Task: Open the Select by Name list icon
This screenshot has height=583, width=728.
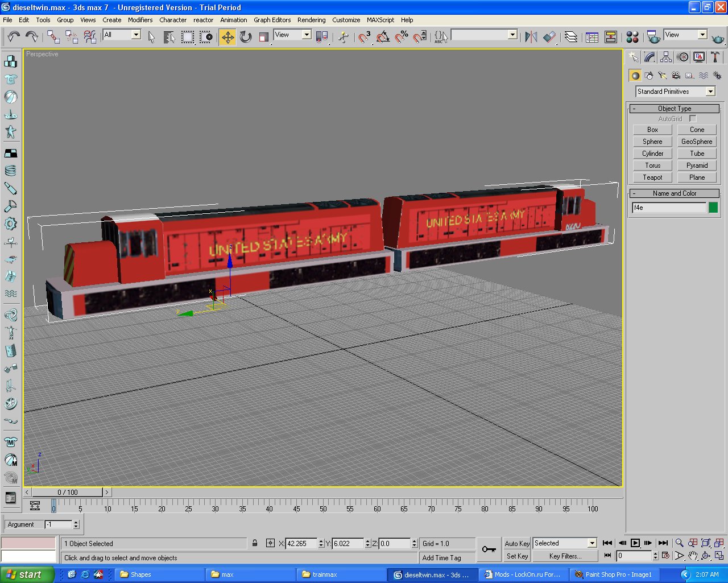Action: (x=169, y=37)
